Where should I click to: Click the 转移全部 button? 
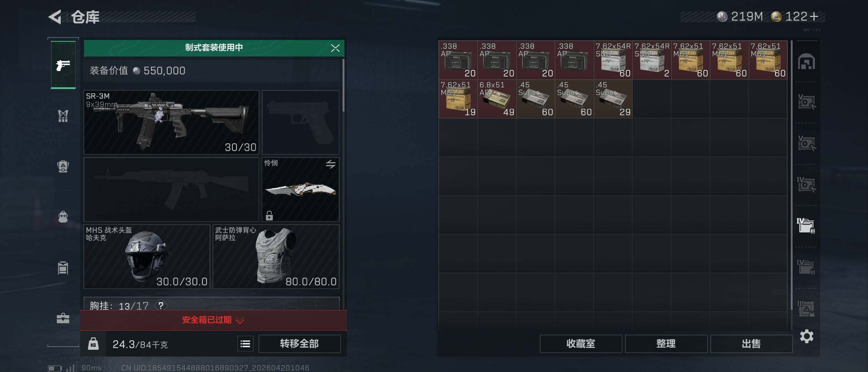pos(299,344)
